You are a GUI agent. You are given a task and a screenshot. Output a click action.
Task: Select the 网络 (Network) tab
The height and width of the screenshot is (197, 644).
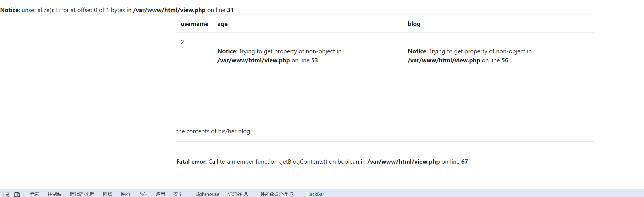(107, 194)
